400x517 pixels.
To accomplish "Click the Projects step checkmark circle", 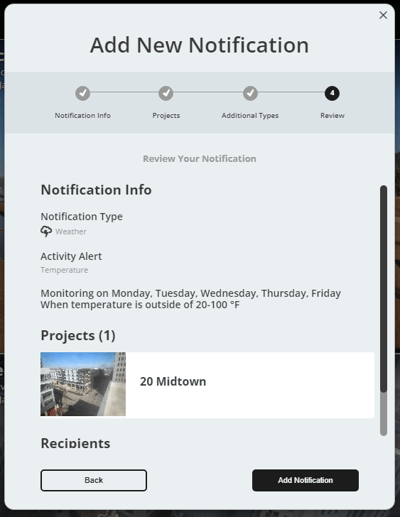I will pos(166,93).
